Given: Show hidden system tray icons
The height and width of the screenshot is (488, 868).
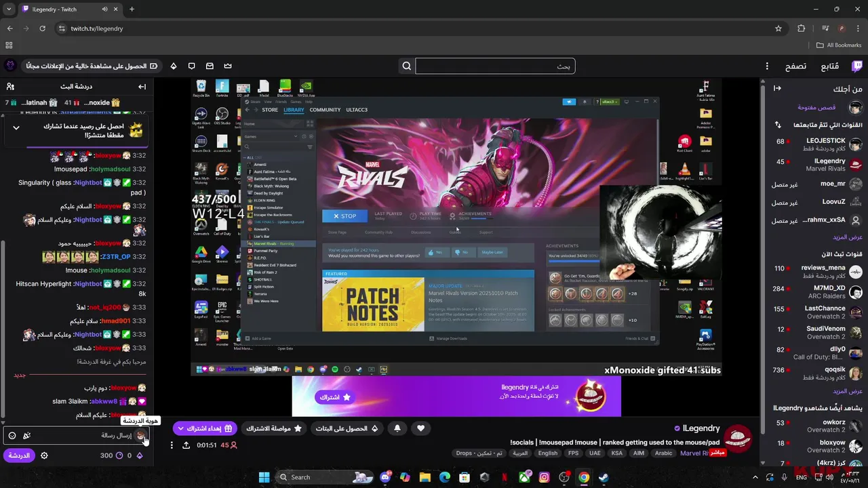Looking at the screenshot, I should point(756,477).
